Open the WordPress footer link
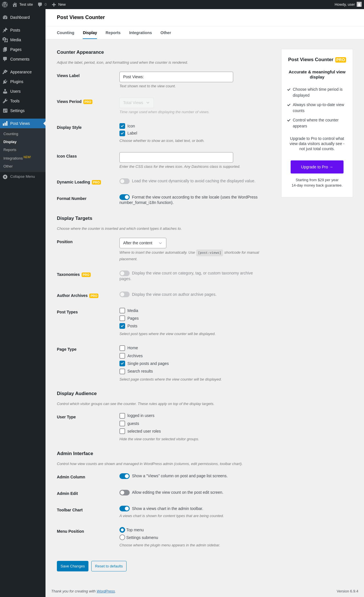Viewport: 364px width, 597px height. point(106,591)
